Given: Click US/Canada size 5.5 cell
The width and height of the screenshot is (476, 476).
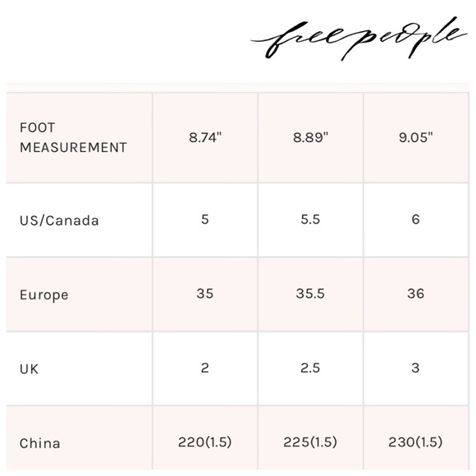Looking at the screenshot, I should pos(310,220).
